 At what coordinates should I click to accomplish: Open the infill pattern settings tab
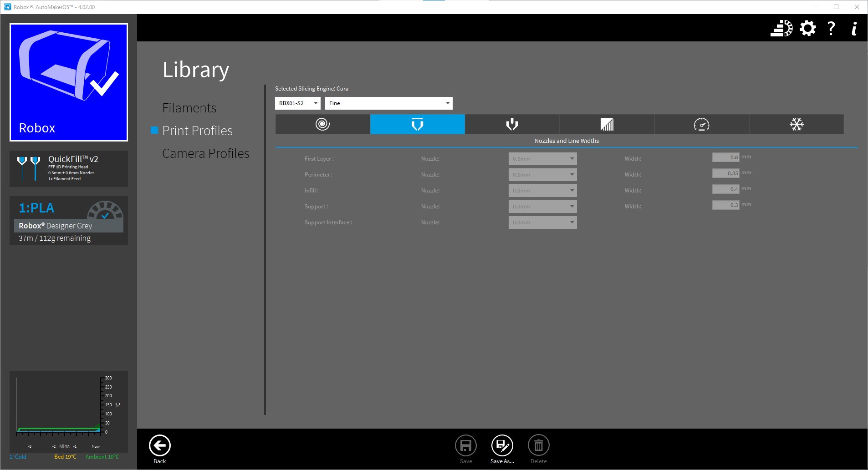(x=607, y=124)
